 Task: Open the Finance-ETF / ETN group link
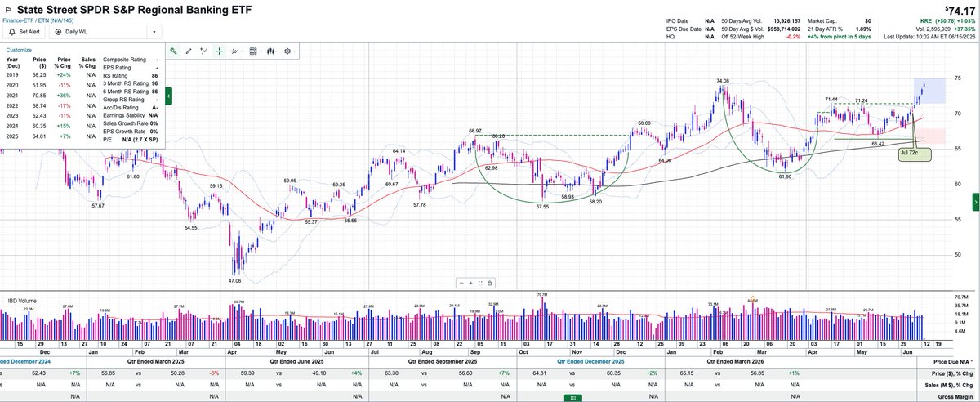tap(38, 19)
